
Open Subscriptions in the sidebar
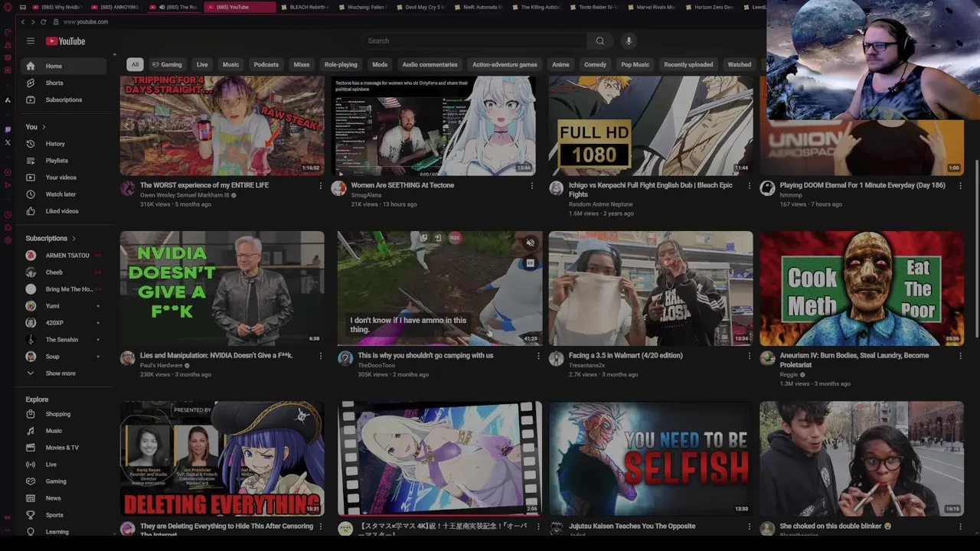64,100
